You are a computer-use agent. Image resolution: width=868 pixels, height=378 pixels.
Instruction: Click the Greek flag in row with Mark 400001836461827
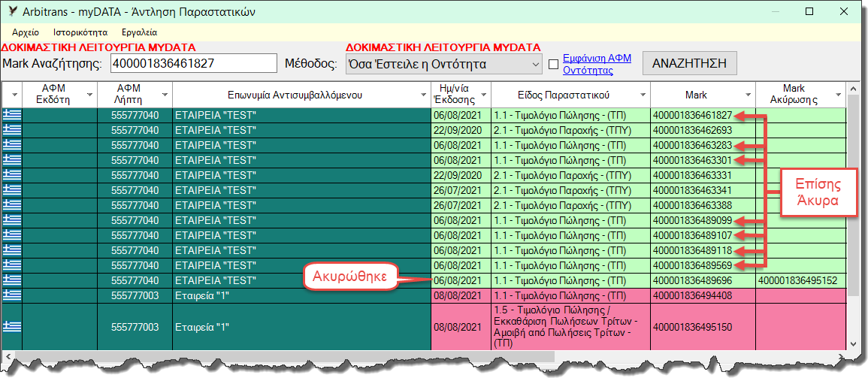click(11, 115)
